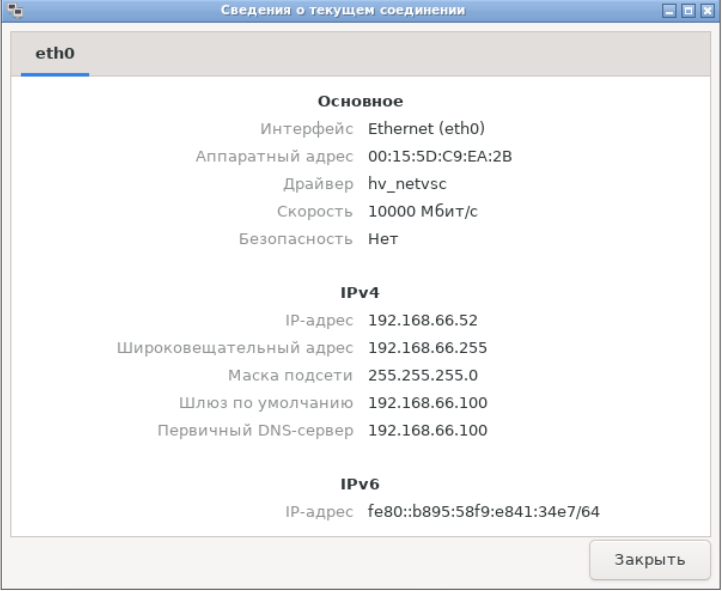Click the broadcast address 192.168.66.255
Screen dimensions: 722x591
427,348
